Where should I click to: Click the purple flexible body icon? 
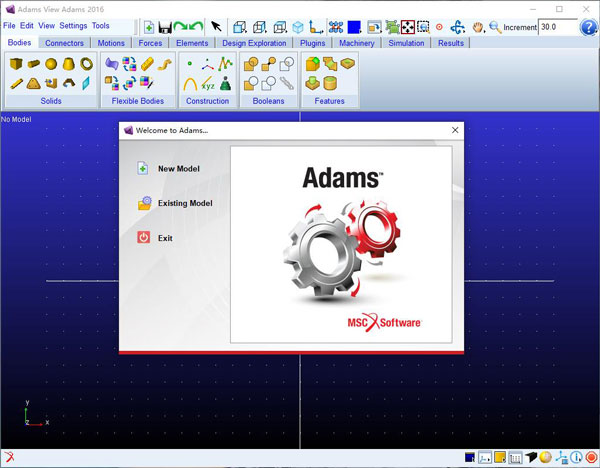(x=111, y=64)
